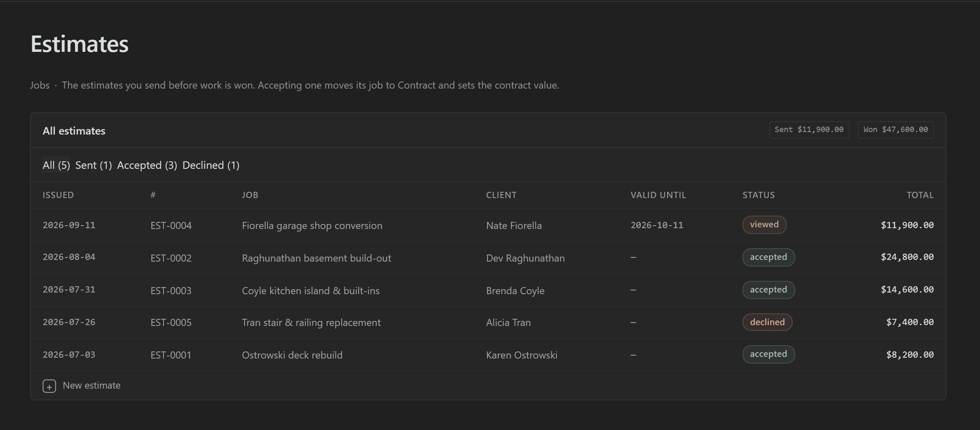
Task: Click the TOTAL column header
Action: point(920,195)
